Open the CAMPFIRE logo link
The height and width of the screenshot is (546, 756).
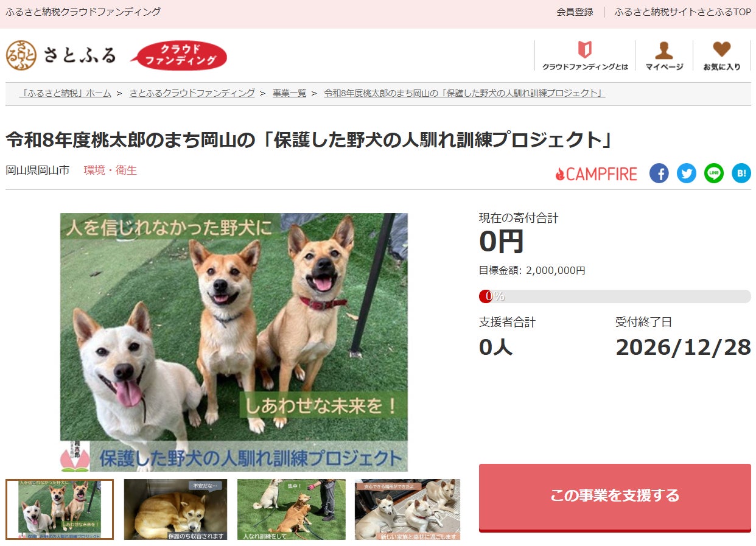coord(596,174)
